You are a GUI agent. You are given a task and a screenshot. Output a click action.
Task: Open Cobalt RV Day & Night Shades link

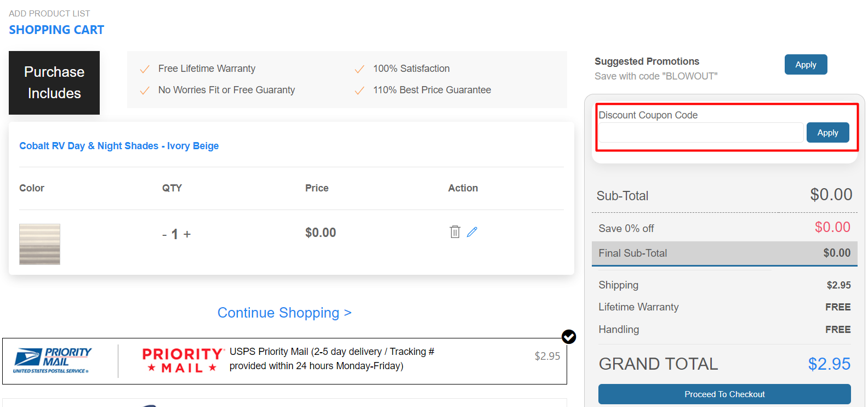(119, 146)
